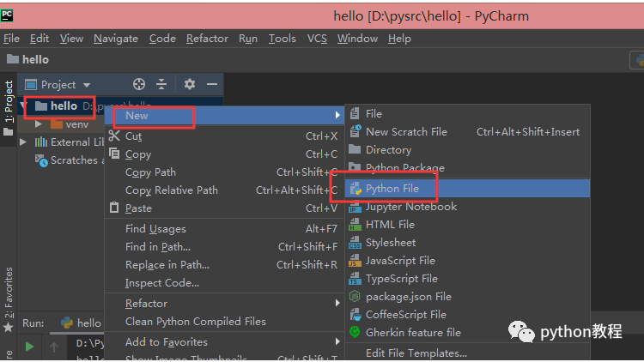644x362 pixels.
Task: Select Python Package in New submenu
Action: point(467,168)
